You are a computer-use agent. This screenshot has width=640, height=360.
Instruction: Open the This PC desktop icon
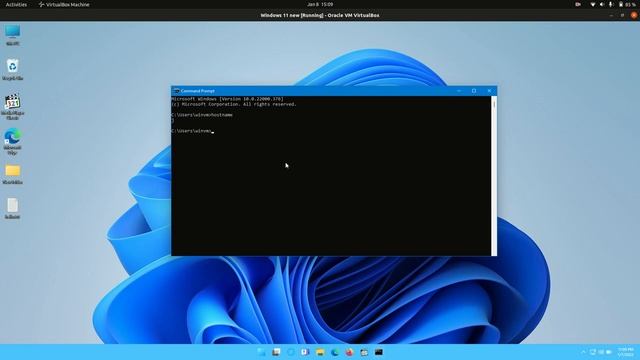pos(13,35)
